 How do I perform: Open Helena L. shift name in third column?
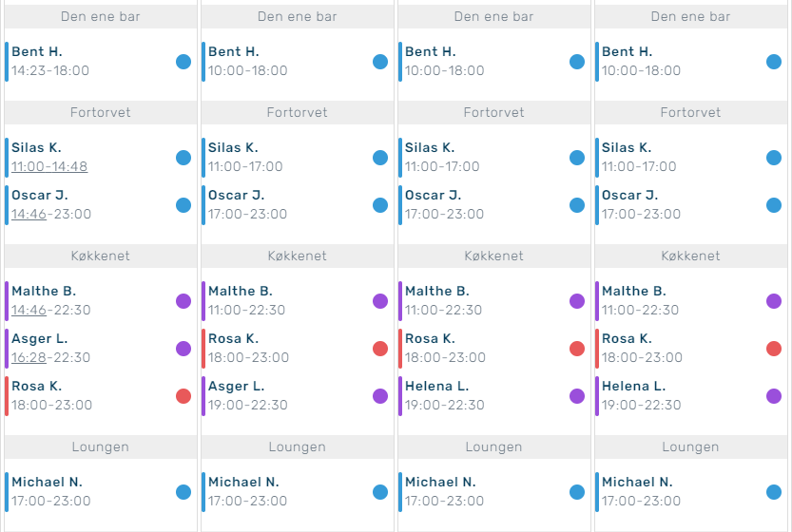436,387
